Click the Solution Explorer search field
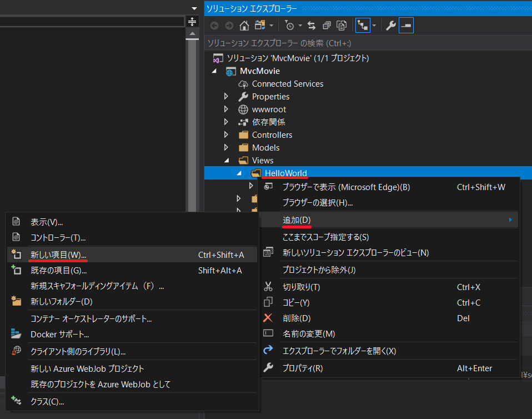 pyautogui.click(x=368, y=43)
